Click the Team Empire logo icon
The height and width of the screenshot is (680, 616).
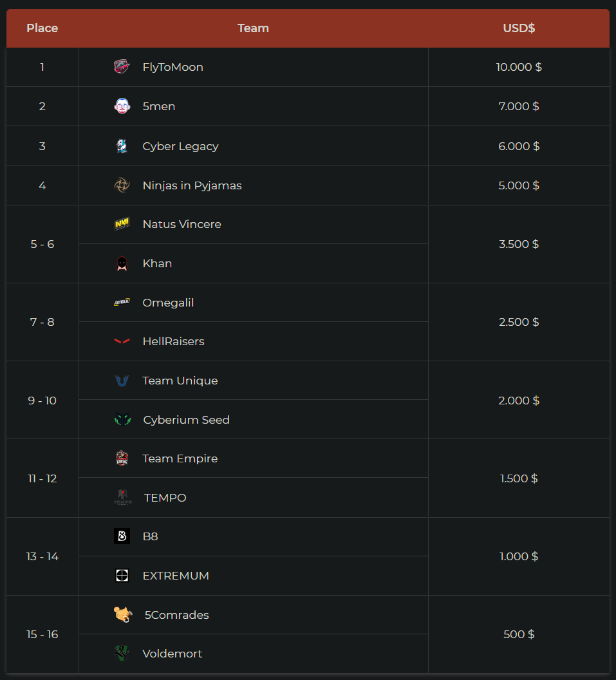pyautogui.click(x=122, y=458)
